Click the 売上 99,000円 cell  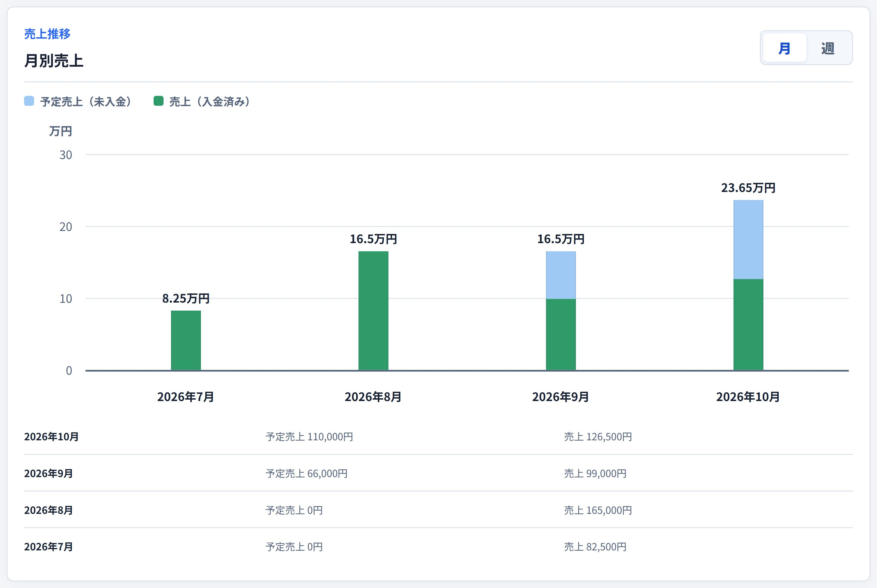(x=595, y=473)
